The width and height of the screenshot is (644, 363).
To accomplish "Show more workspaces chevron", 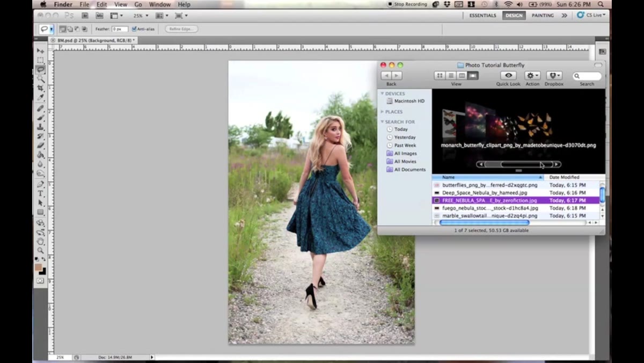I will (x=564, y=16).
